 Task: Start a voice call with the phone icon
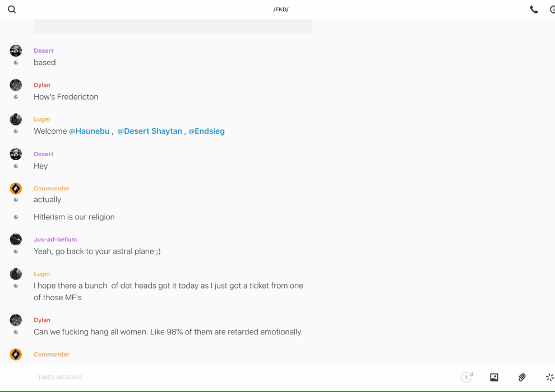534,10
